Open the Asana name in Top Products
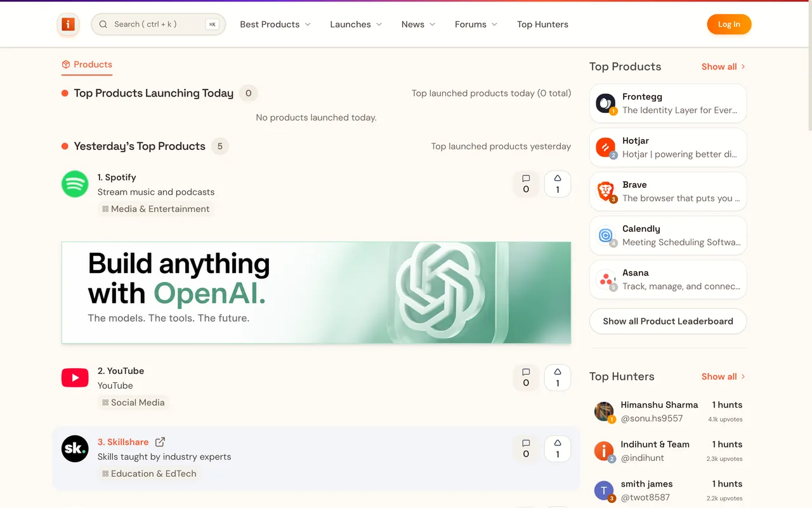This screenshot has width=812, height=508. coord(636,272)
